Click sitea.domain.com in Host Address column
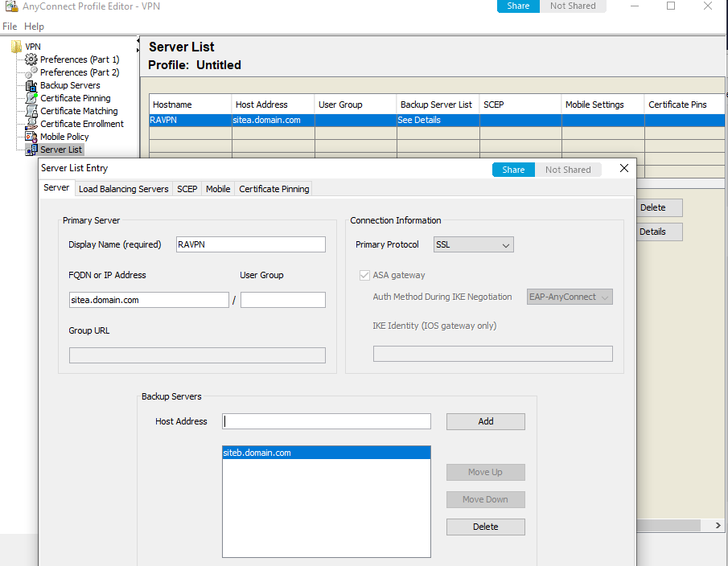The height and width of the screenshot is (566, 728). tap(273, 120)
